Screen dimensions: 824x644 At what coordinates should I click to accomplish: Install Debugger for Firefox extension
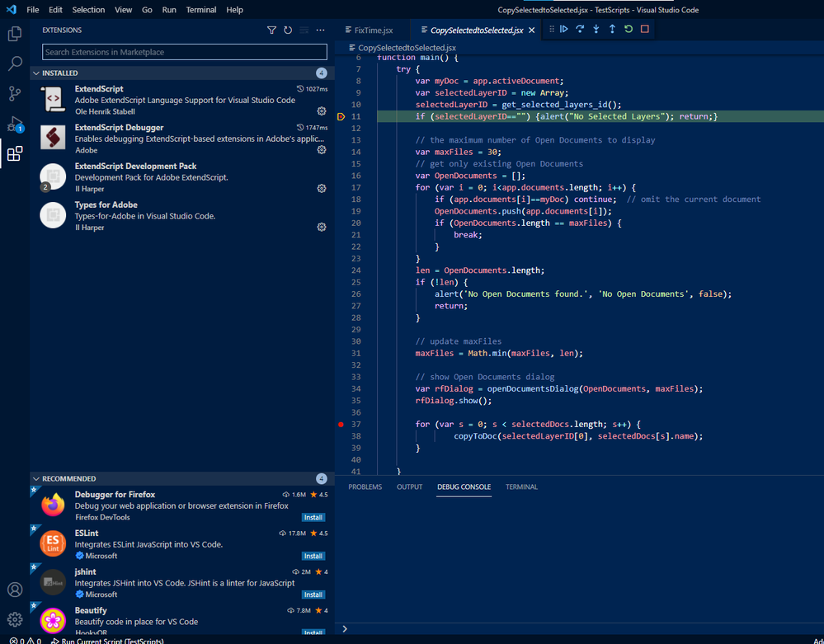pyautogui.click(x=313, y=518)
